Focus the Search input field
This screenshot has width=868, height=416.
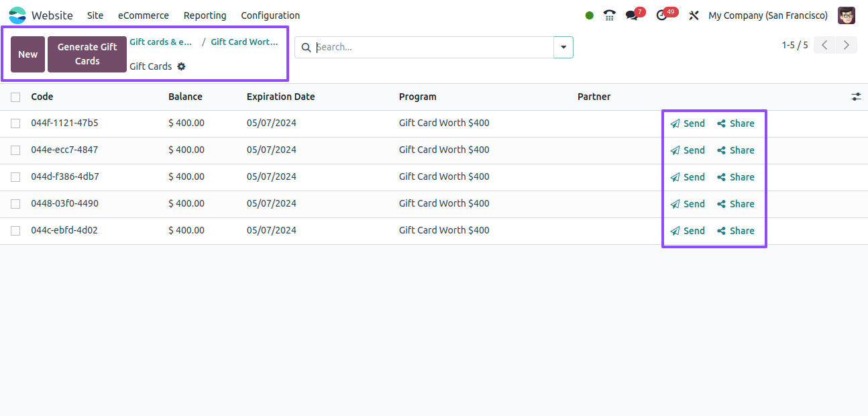point(433,47)
